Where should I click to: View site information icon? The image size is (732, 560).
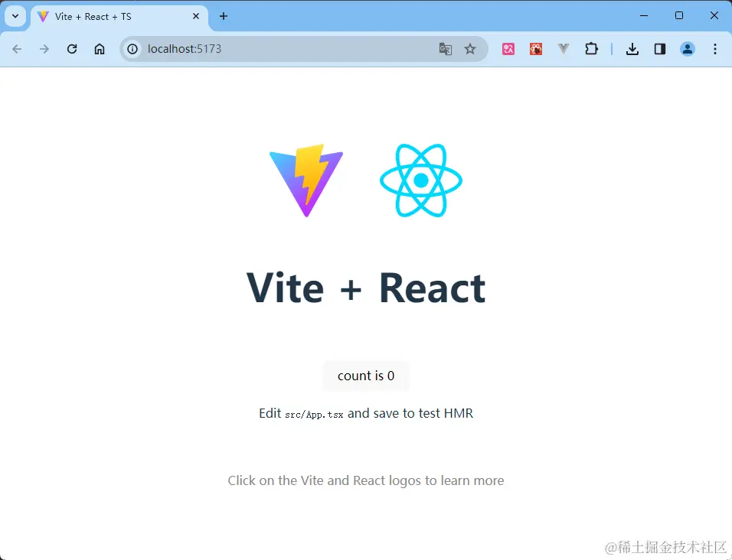[132, 49]
